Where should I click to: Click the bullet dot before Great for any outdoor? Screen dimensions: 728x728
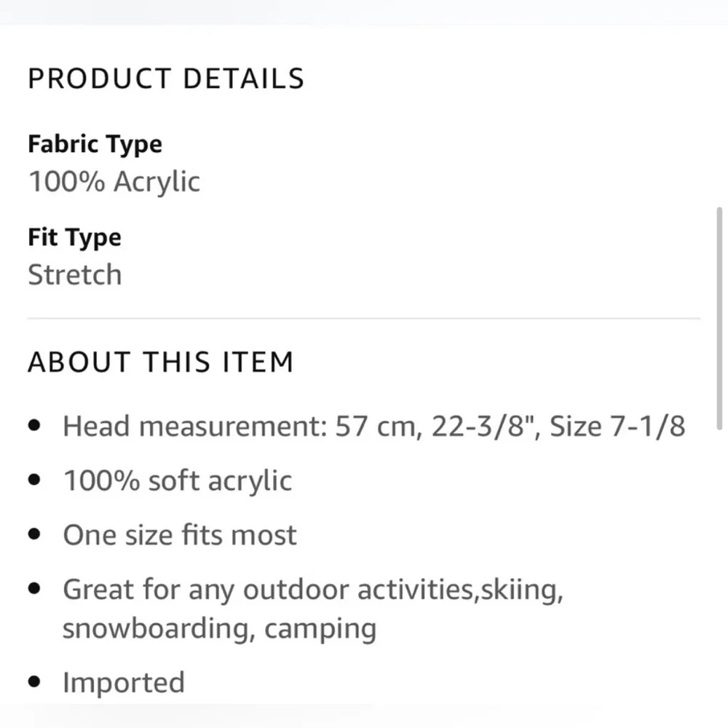tap(35, 590)
